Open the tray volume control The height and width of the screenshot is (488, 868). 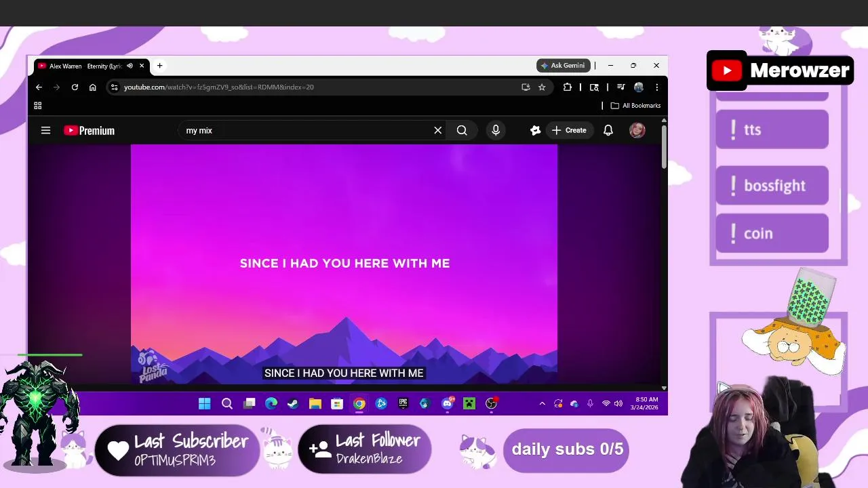coord(618,404)
